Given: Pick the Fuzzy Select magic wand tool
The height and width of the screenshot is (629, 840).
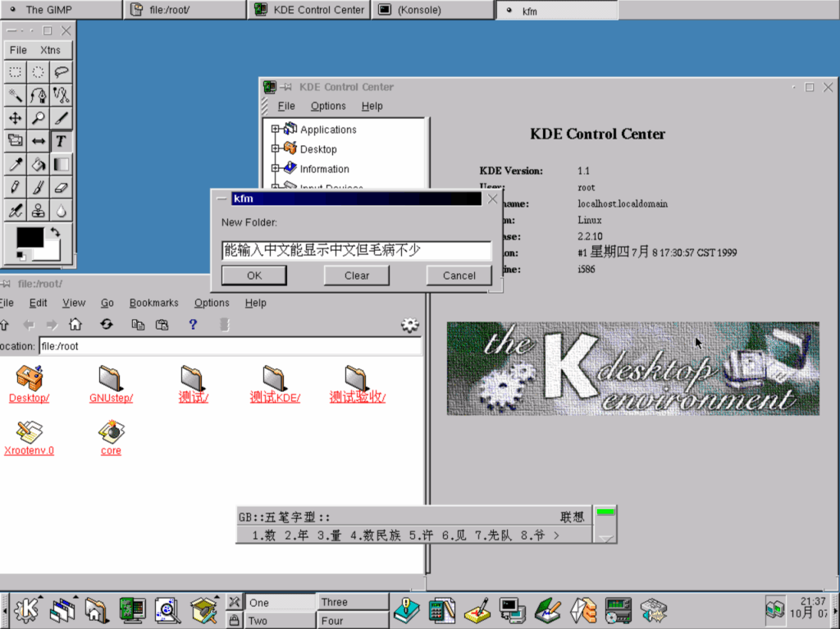Looking at the screenshot, I should [x=15, y=95].
